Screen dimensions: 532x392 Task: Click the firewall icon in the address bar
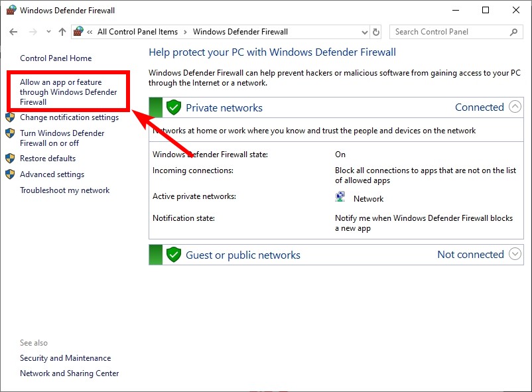click(78, 32)
